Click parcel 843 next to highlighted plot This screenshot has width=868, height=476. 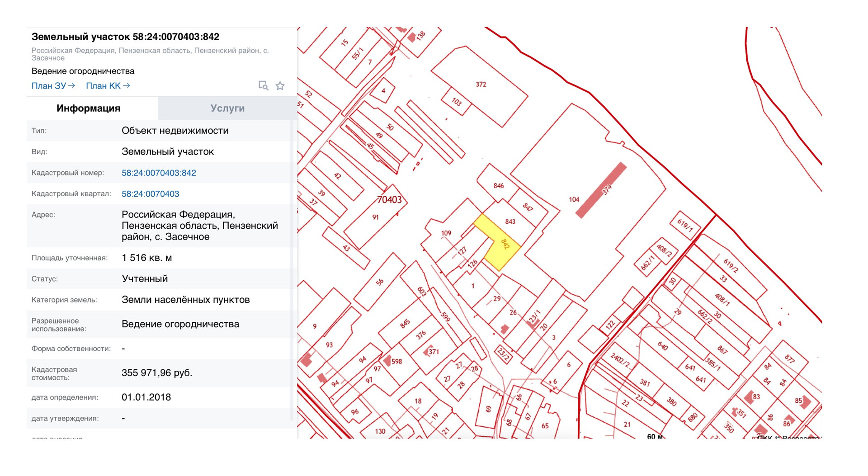[x=510, y=222]
